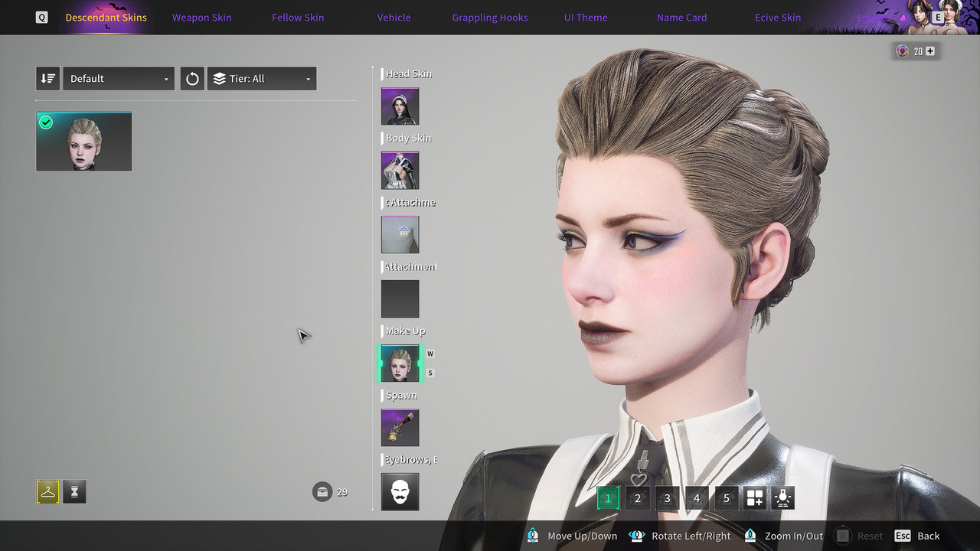Image resolution: width=980 pixels, height=551 pixels.
Task: Switch to the Weapon Skin tab
Action: [x=201, y=17]
